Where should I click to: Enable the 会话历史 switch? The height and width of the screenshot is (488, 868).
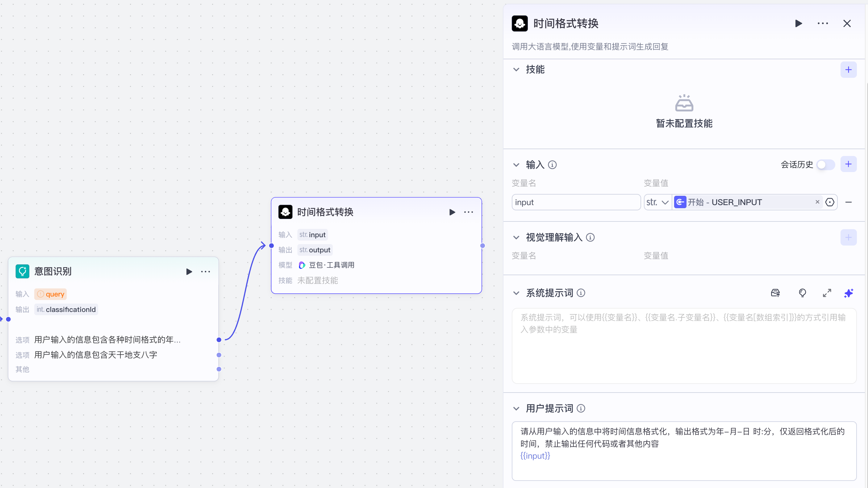point(824,165)
